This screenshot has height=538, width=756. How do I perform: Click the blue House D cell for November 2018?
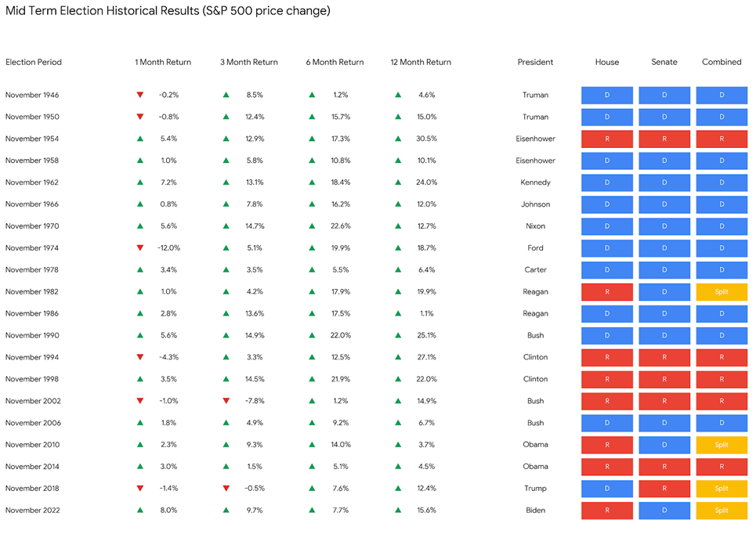point(606,489)
